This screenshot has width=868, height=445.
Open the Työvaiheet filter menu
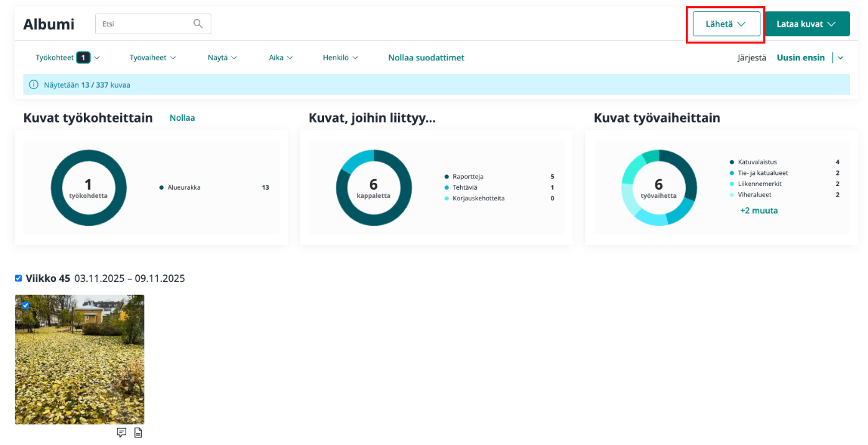click(x=152, y=58)
